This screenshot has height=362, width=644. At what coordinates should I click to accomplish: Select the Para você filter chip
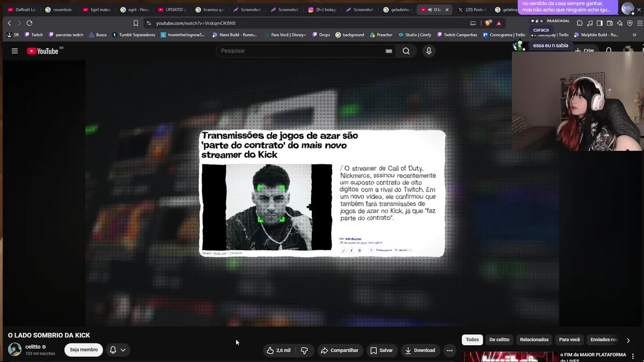570,340
